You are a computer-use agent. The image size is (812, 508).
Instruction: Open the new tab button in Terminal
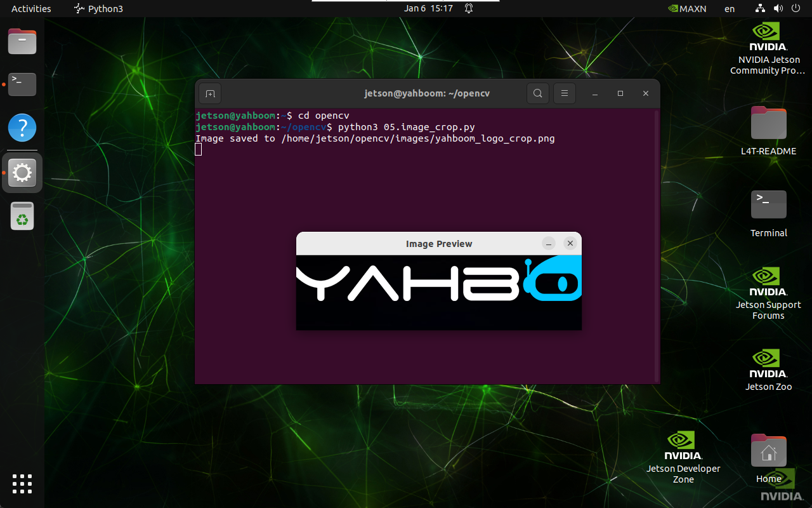(210, 93)
